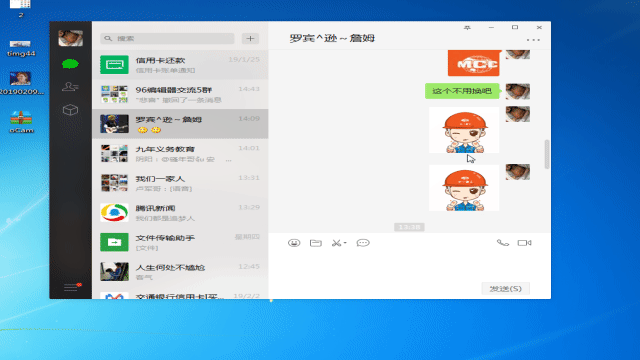This screenshot has height=360, width=640.
Task: Click the MCC logo image message
Action: 473,63
